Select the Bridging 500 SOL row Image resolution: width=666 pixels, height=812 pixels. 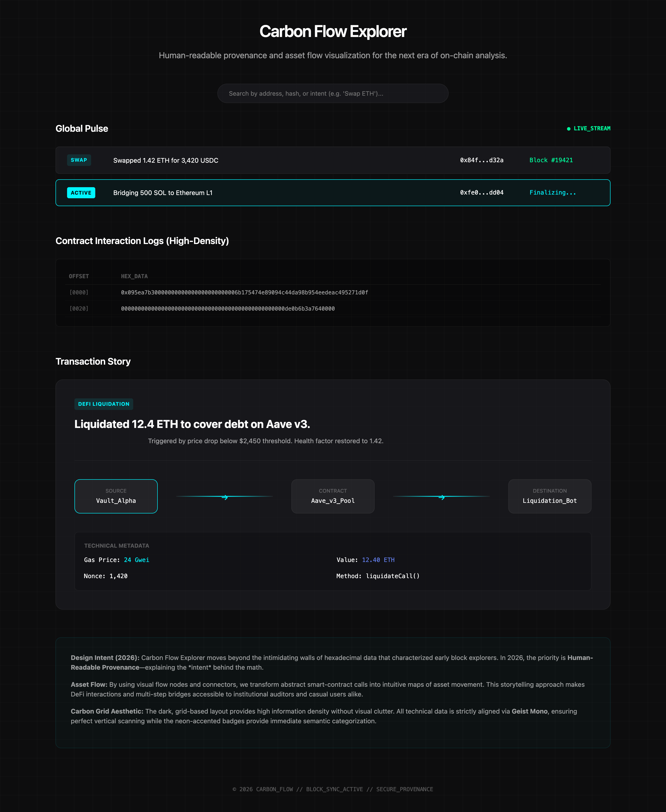[163, 193]
